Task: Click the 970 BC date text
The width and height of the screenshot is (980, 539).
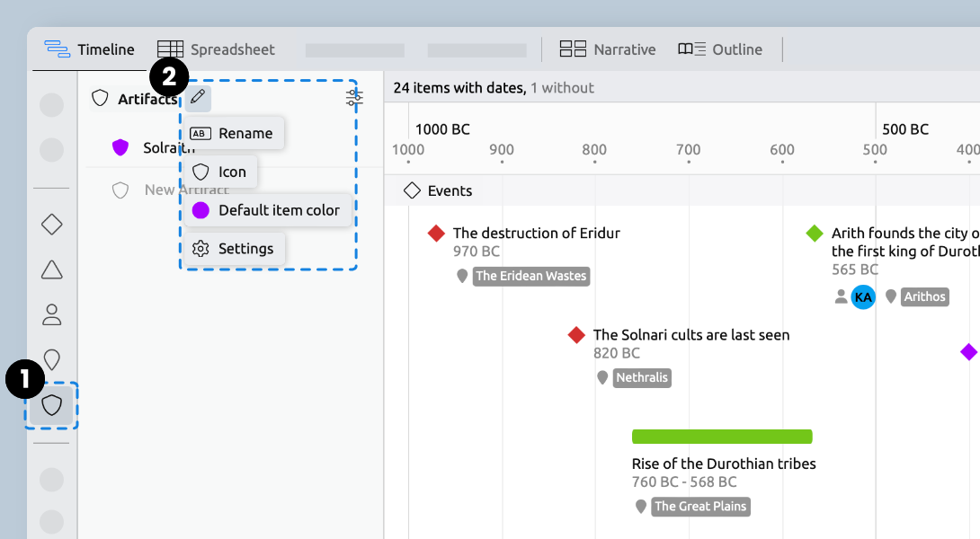Action: click(477, 252)
